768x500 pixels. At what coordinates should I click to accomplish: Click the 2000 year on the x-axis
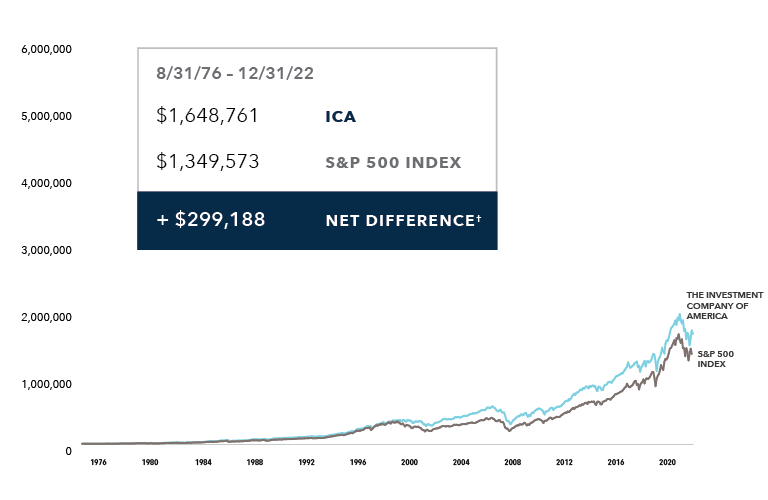click(x=409, y=463)
